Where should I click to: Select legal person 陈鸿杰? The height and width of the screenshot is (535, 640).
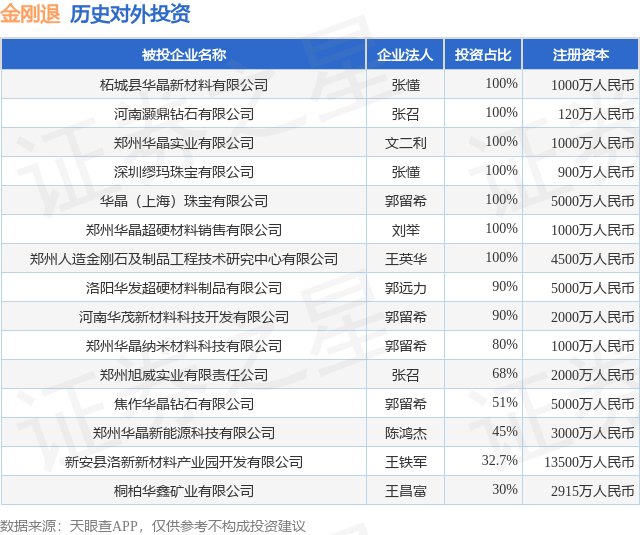point(405,433)
